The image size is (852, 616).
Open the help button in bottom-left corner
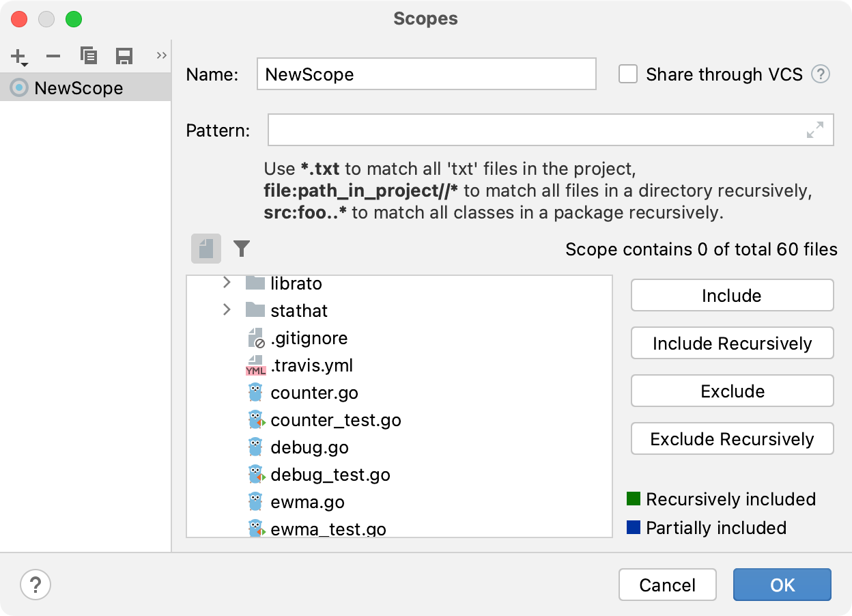tap(35, 585)
